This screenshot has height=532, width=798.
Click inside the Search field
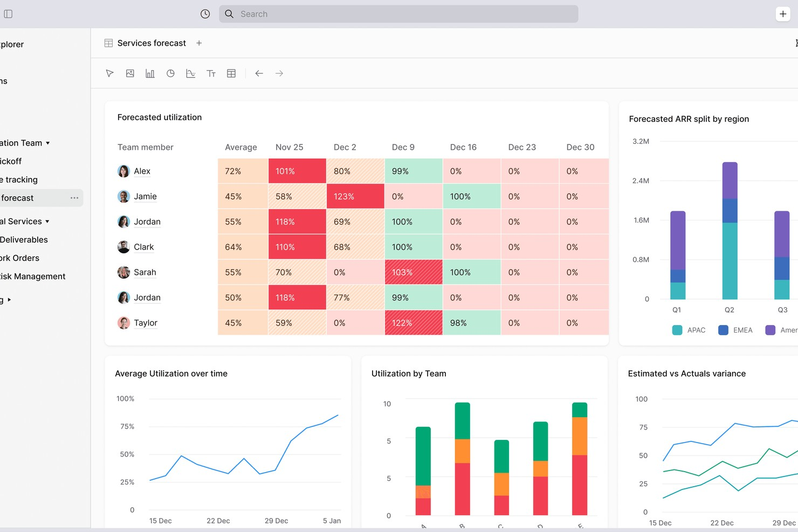pos(399,13)
